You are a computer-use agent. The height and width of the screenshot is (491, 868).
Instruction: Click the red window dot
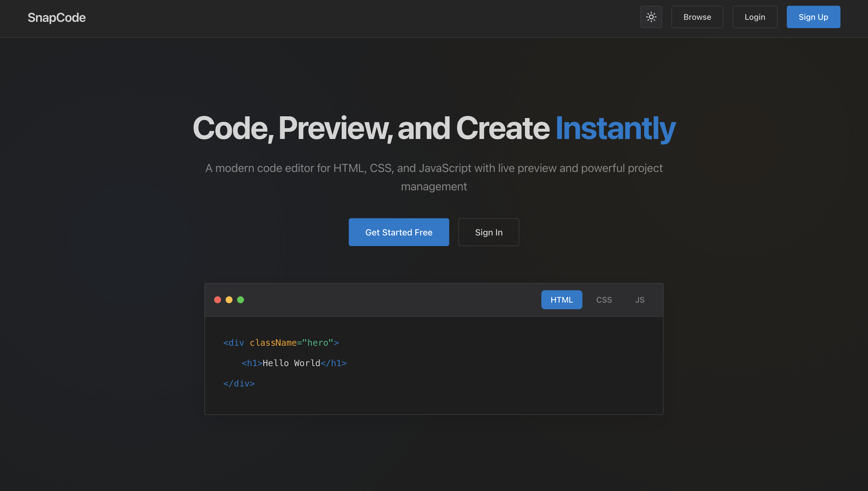pos(217,299)
